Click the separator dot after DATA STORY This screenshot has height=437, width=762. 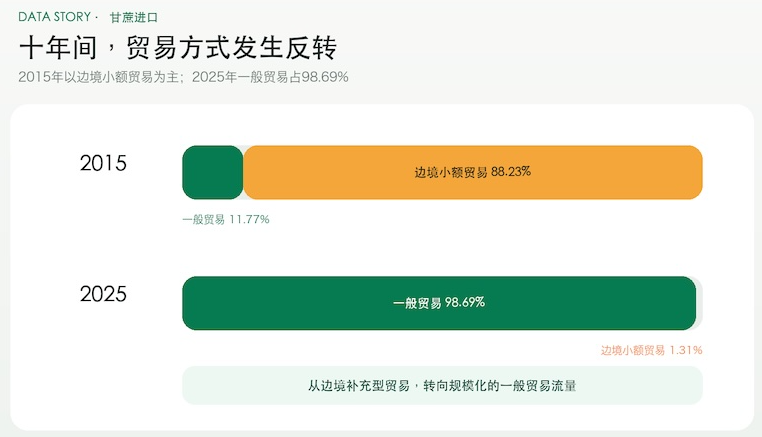tap(97, 17)
